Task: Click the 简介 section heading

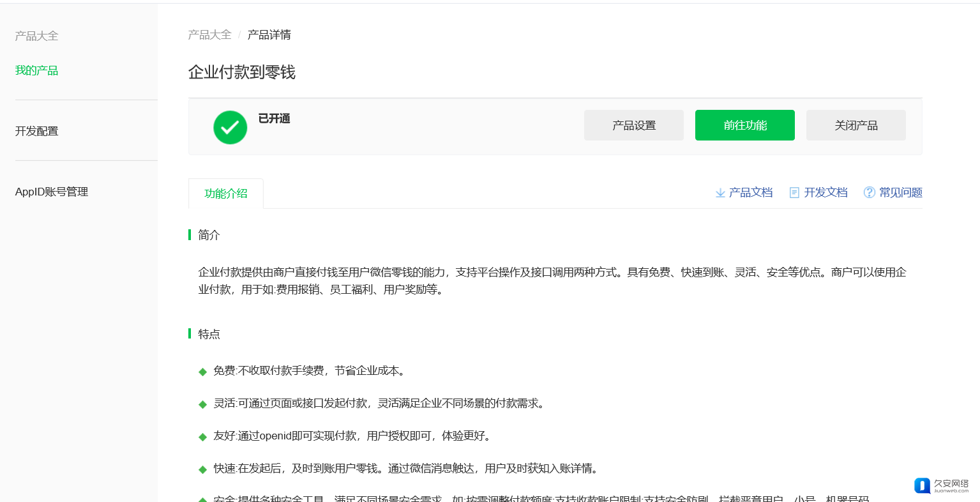Action: [209, 235]
